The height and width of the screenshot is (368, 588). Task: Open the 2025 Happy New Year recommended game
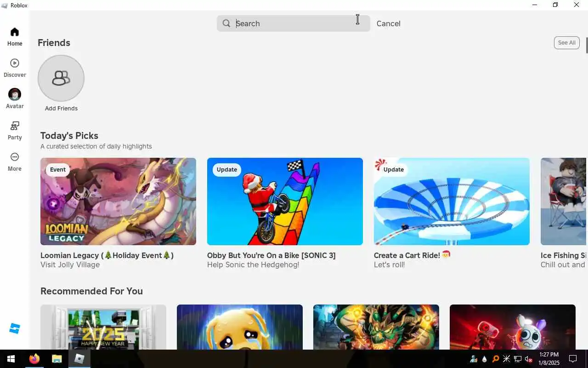point(103,327)
